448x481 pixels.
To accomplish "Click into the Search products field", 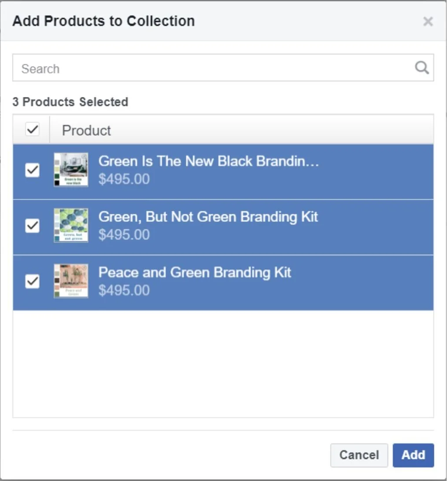I will pos(223,68).
